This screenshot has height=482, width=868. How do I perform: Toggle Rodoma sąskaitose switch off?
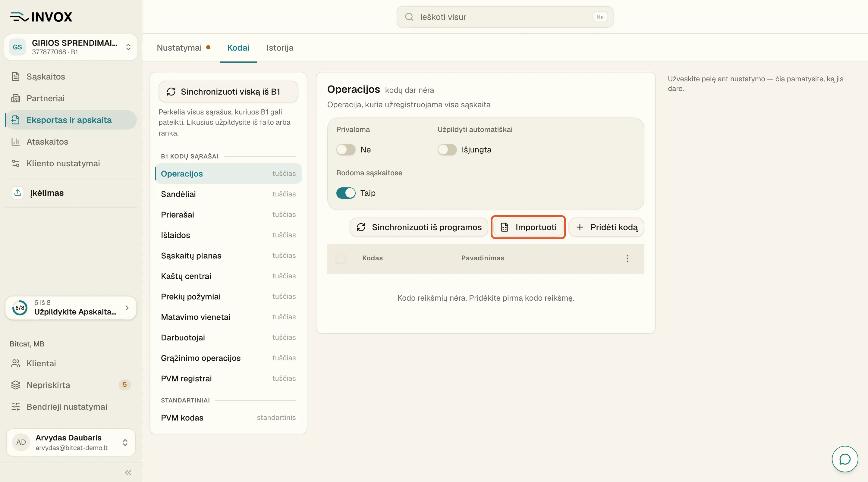[x=346, y=193]
